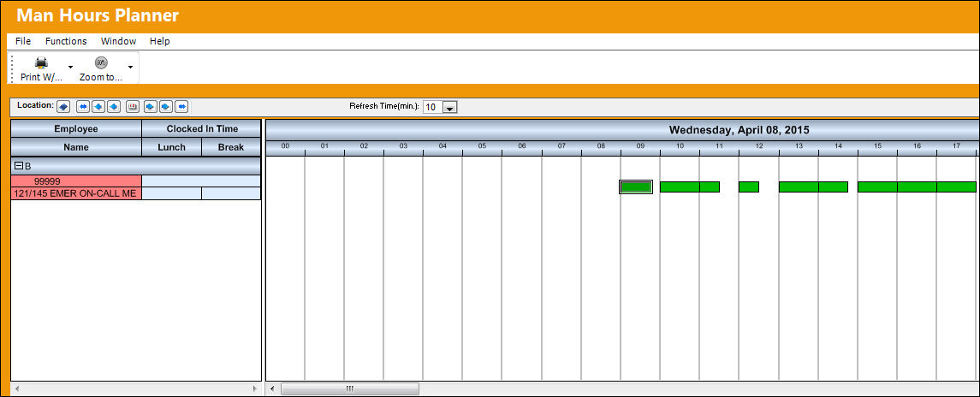Screen dimensions: 980x397
Task: Click the Break column header
Action: [x=231, y=147]
